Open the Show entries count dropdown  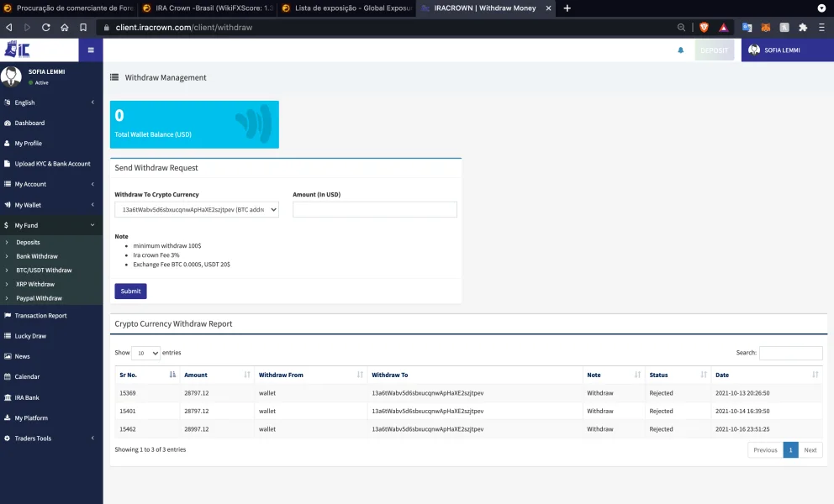[146, 353]
